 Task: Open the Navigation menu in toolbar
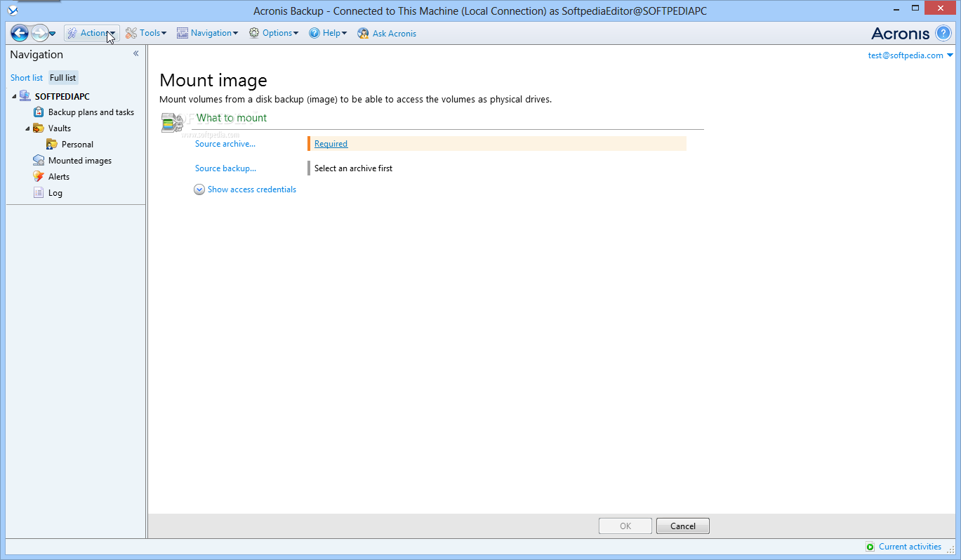tap(207, 33)
